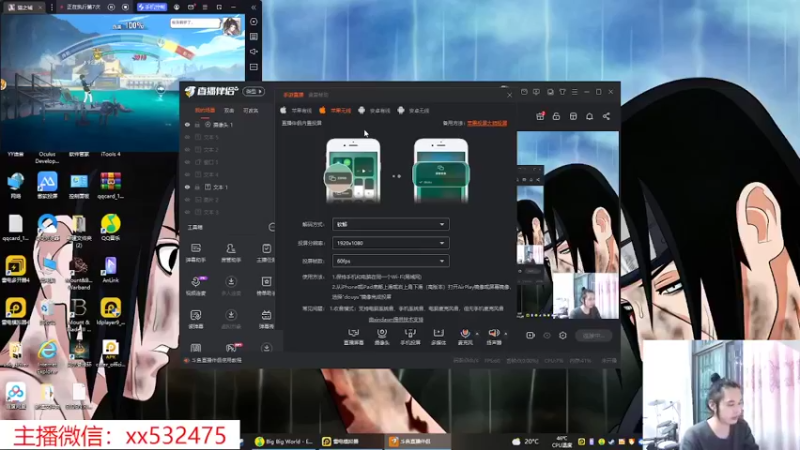Open the 房管助手 tool

(x=231, y=253)
